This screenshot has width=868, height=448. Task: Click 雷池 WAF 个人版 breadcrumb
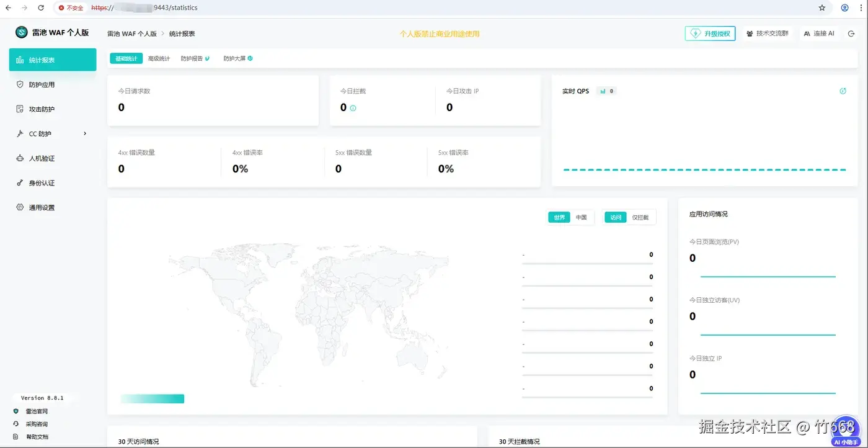coord(132,34)
